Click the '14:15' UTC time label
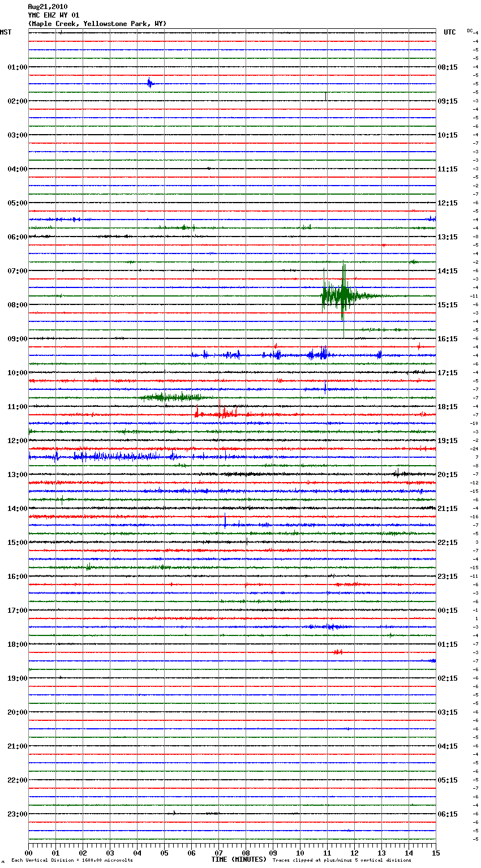The image size is (481, 868). coord(448,271)
